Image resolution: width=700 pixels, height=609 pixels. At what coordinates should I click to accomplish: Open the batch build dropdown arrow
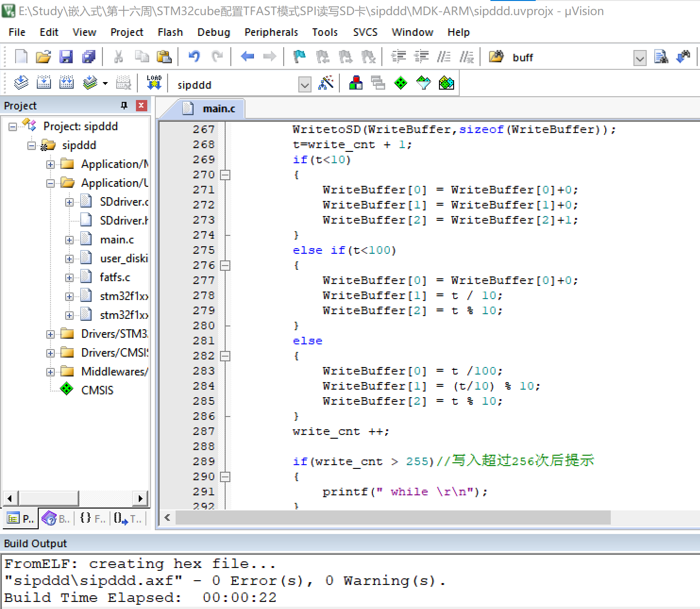click(x=105, y=84)
